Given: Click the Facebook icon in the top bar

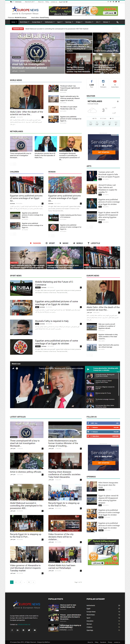Looking at the screenshot, I should click(108, 2).
